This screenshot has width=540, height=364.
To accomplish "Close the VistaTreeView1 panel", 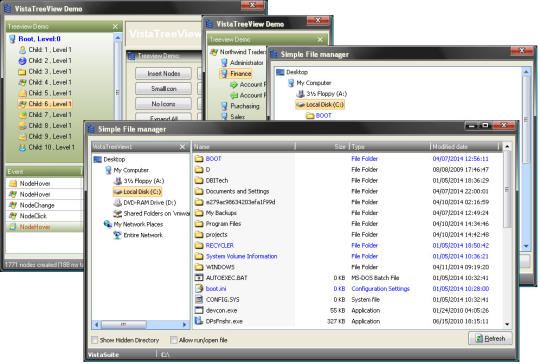I will click(182, 147).
